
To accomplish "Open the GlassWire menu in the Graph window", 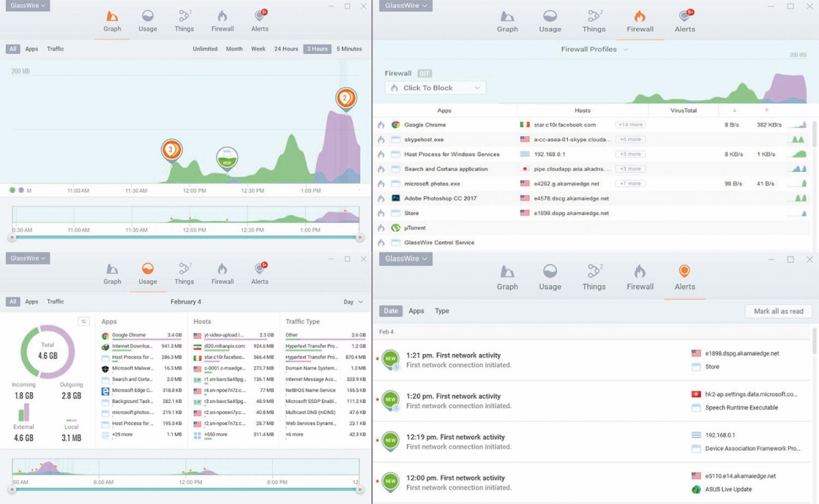I will coord(28,5).
